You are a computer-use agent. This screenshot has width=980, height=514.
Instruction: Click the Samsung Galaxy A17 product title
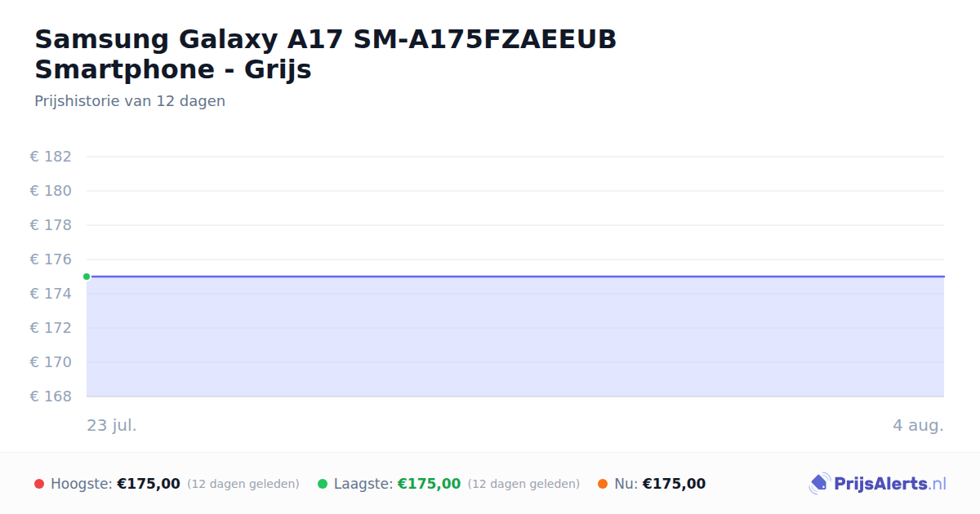(325, 54)
